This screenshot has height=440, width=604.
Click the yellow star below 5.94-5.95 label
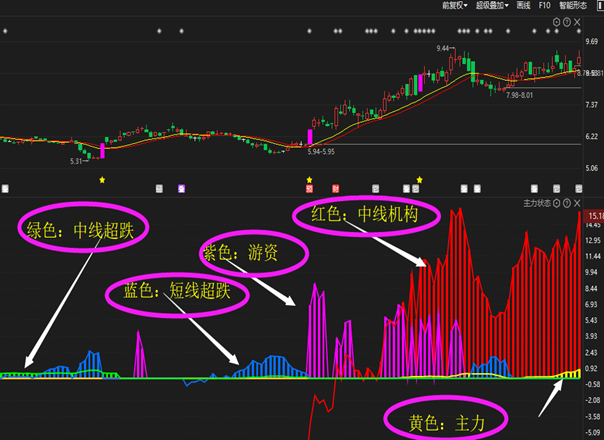[309, 180]
